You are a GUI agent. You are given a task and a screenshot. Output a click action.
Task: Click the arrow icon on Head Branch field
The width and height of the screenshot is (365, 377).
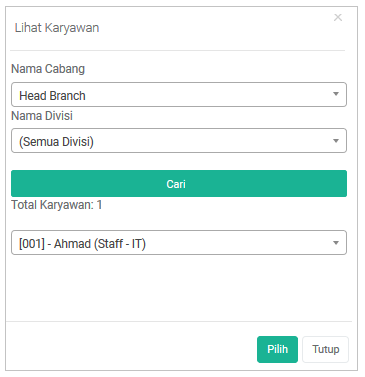click(x=336, y=94)
